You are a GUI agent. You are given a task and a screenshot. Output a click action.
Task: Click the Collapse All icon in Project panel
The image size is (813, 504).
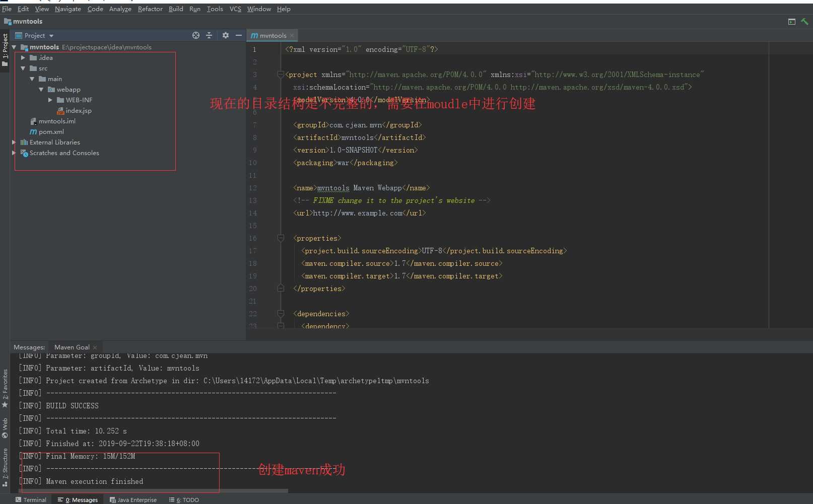(x=209, y=35)
